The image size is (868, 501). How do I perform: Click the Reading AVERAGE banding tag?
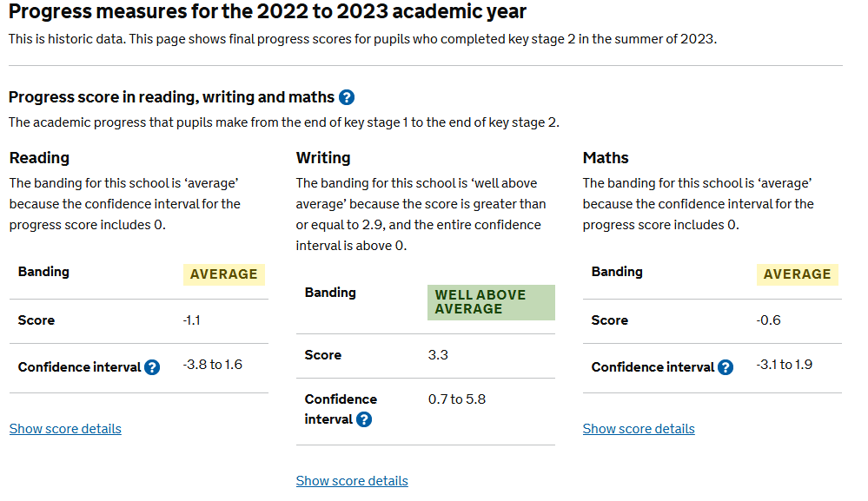coord(224,274)
